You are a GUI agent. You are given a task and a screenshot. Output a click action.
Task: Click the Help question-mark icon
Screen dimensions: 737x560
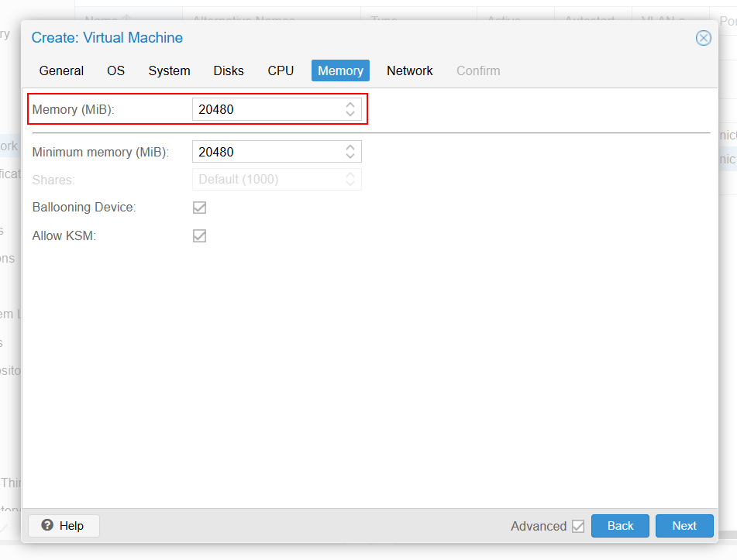[x=46, y=526]
